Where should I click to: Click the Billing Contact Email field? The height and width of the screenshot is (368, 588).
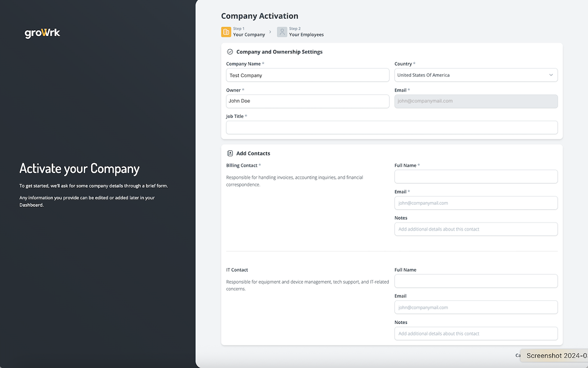point(475,203)
